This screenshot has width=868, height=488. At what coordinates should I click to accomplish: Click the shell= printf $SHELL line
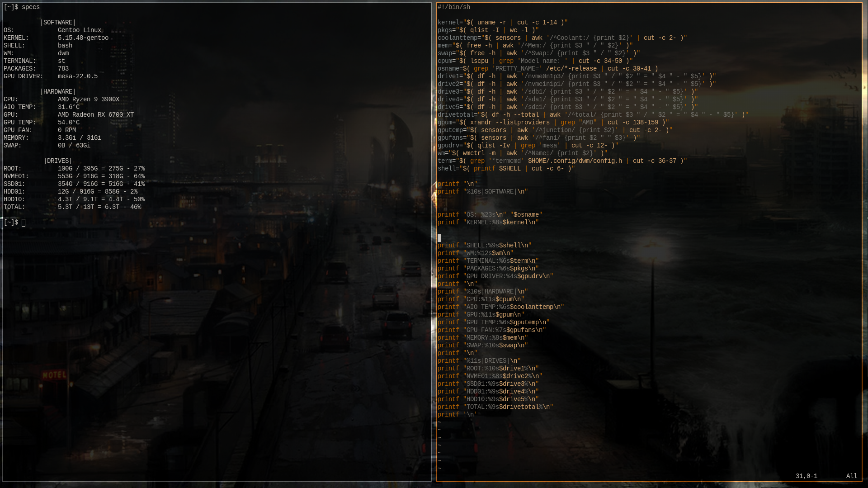[506, 169]
